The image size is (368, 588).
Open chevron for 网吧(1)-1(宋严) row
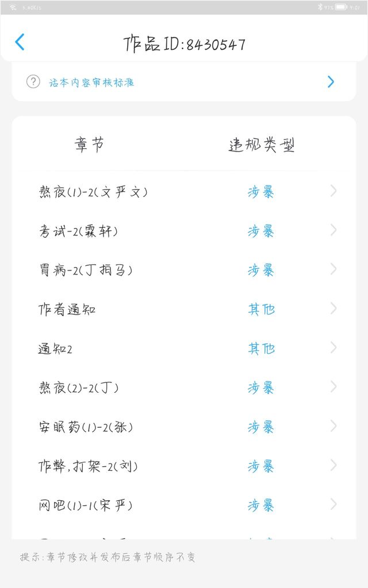pyautogui.click(x=333, y=504)
